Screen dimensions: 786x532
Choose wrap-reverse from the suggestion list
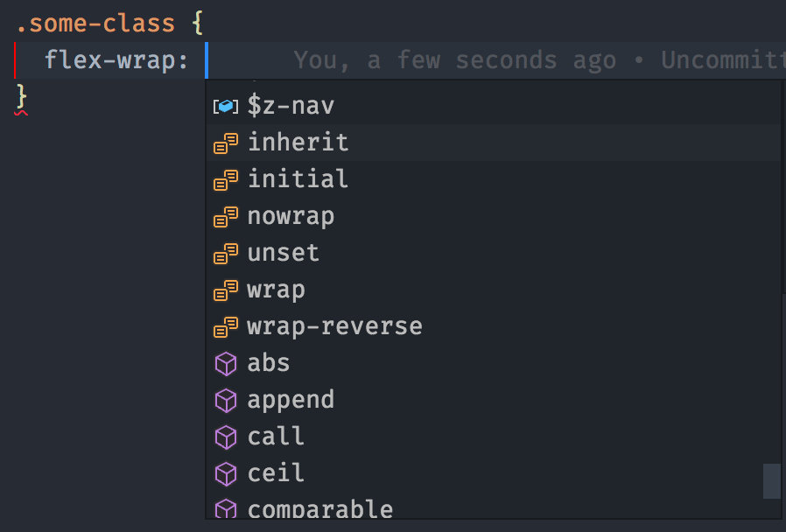point(334,325)
